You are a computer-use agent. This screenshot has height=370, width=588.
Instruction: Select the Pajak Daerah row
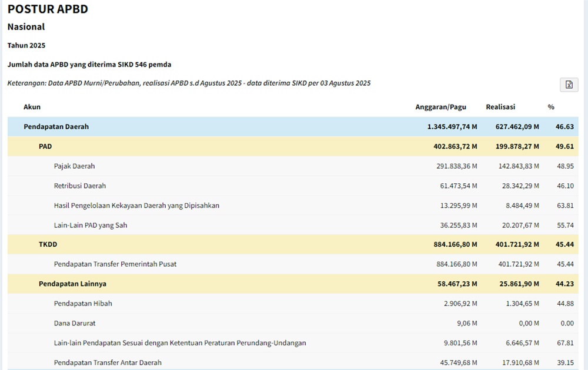(74, 166)
